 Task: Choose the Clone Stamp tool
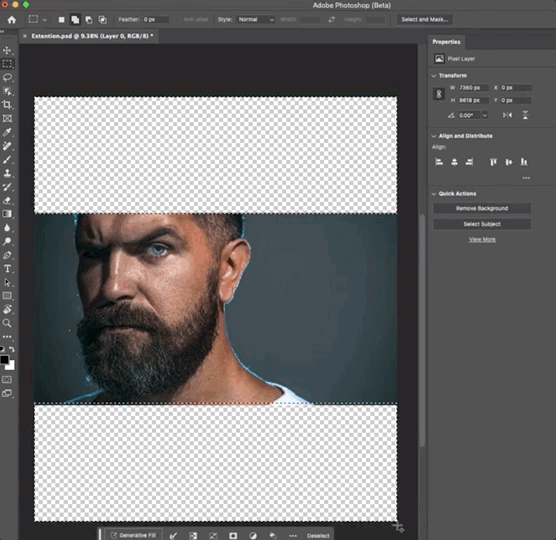(x=7, y=173)
